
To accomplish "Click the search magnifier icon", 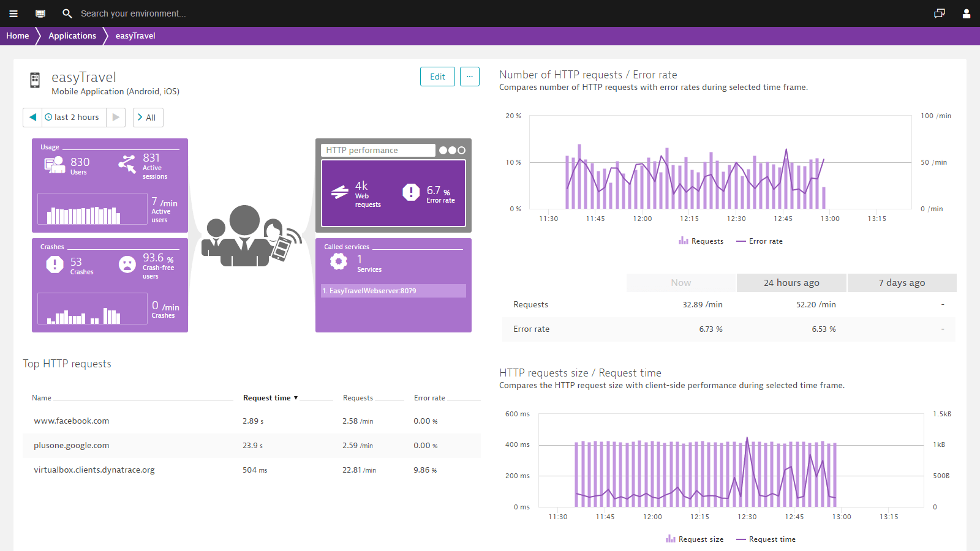I will pos(67,13).
